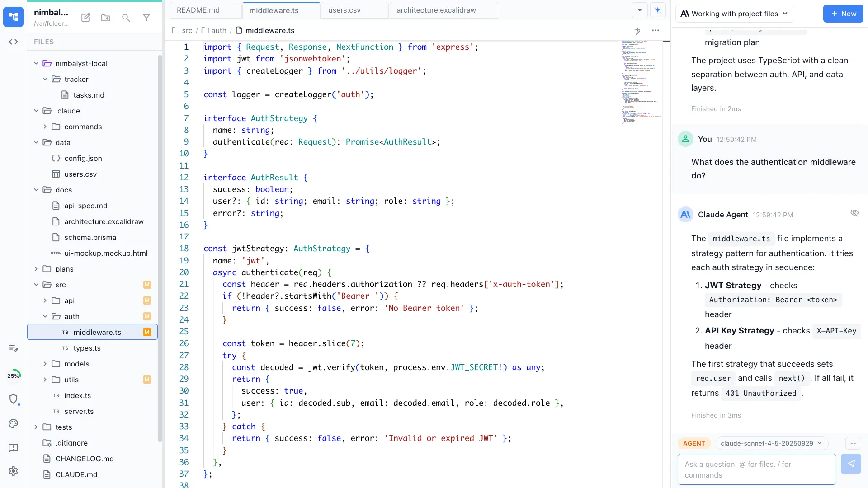Expand the commands folder under .claude
Screen dimensions: 868x488
[x=45, y=127]
